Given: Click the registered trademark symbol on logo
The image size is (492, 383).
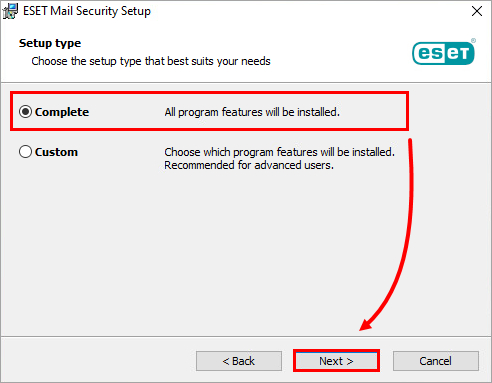Looking at the screenshot, I should tap(473, 41).
